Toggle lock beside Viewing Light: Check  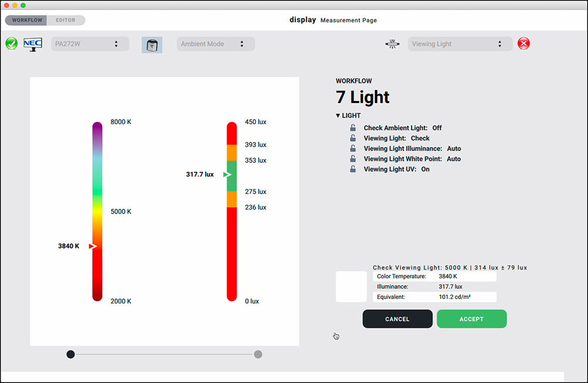click(x=353, y=138)
